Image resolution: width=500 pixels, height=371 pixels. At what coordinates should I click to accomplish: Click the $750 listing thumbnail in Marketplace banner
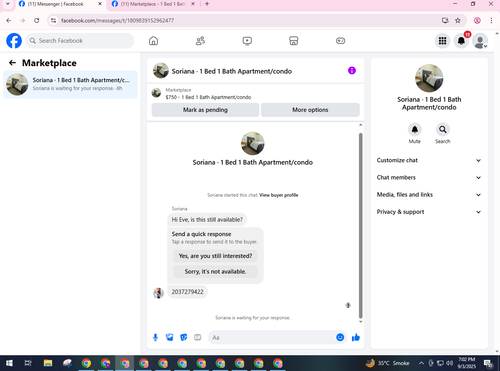[x=156, y=93]
